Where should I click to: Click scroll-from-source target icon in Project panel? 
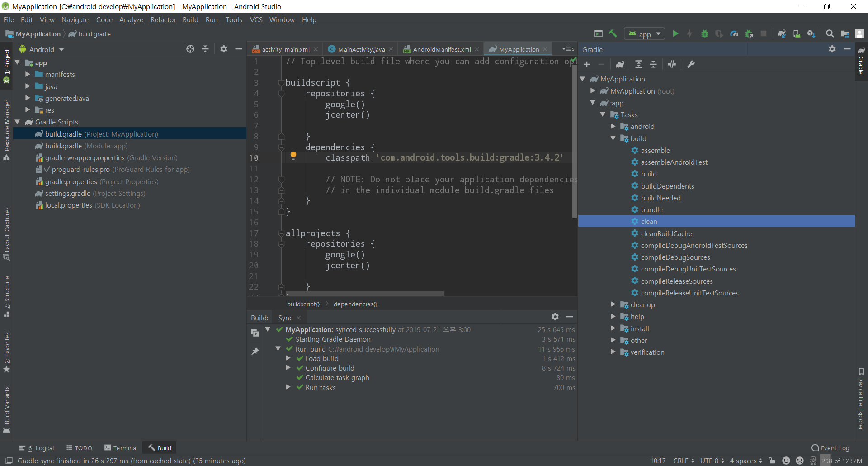pyautogui.click(x=190, y=49)
